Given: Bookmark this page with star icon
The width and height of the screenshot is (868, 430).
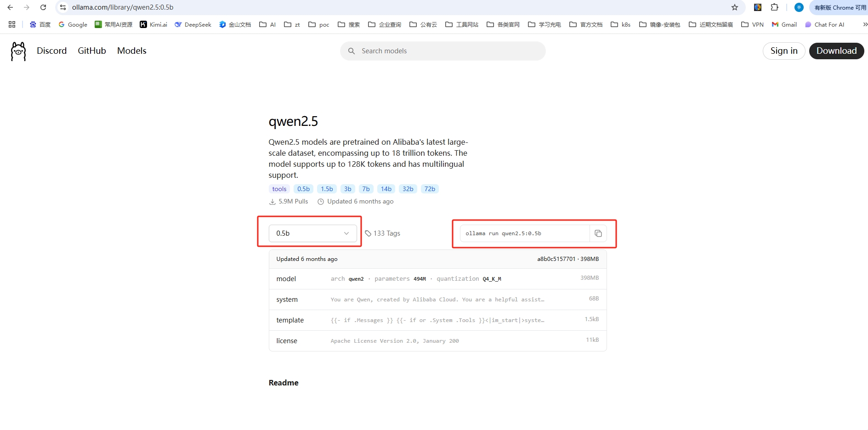Looking at the screenshot, I should (735, 7).
